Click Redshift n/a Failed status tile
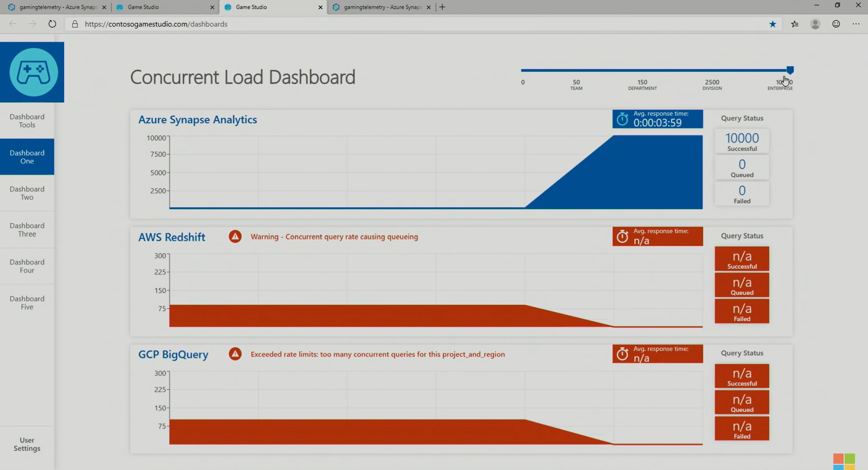The height and width of the screenshot is (470, 868). [742, 311]
